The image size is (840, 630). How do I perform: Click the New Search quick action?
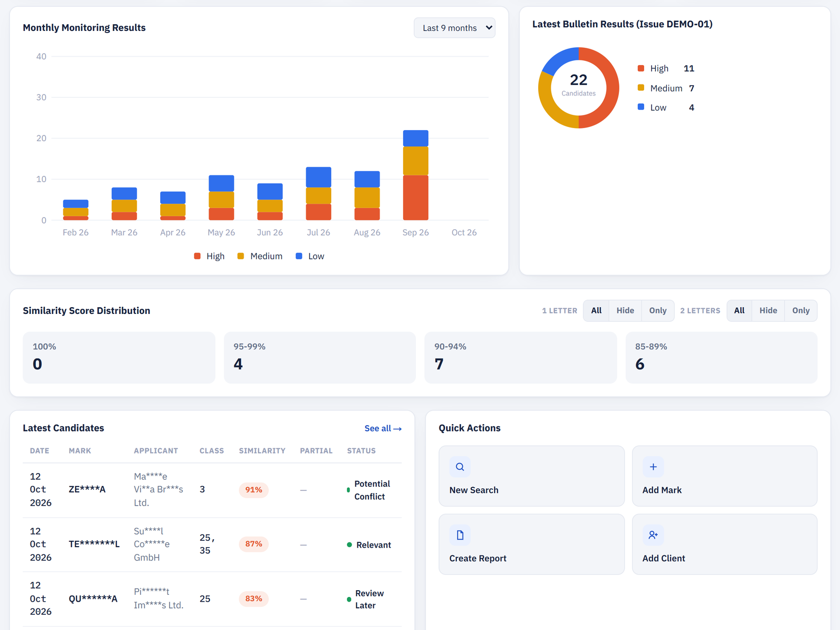pos(532,476)
